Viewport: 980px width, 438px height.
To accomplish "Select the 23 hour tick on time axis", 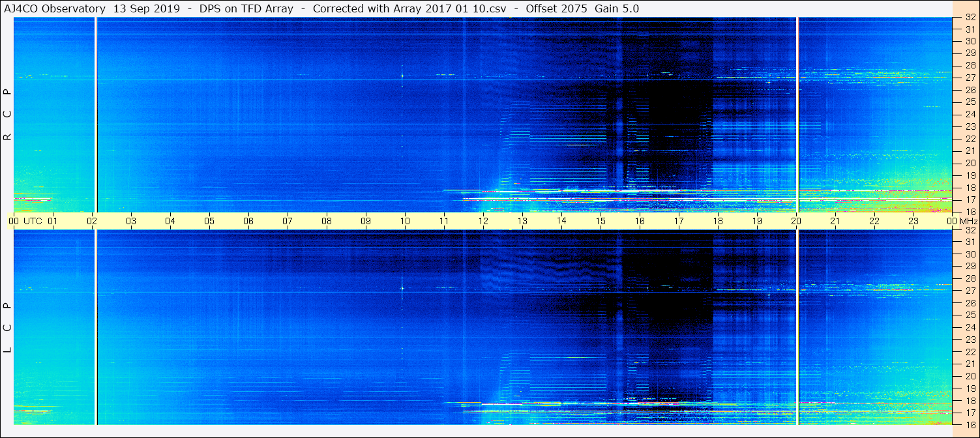I will pos(913,221).
